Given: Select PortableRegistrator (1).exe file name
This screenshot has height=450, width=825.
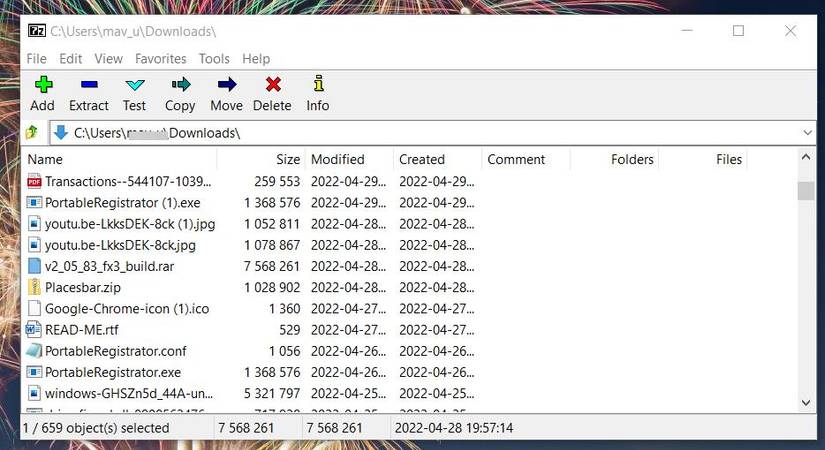Looking at the screenshot, I should pyautogui.click(x=123, y=203).
